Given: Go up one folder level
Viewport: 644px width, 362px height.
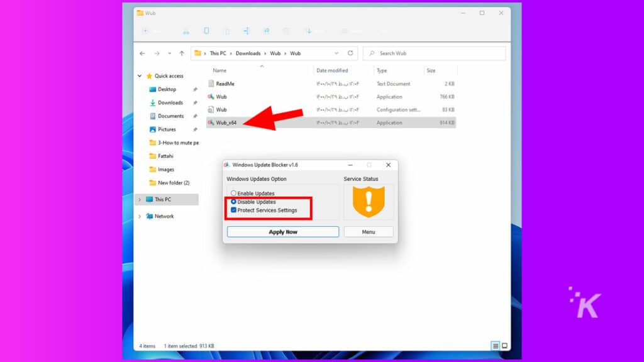Looking at the screenshot, I should (182, 53).
